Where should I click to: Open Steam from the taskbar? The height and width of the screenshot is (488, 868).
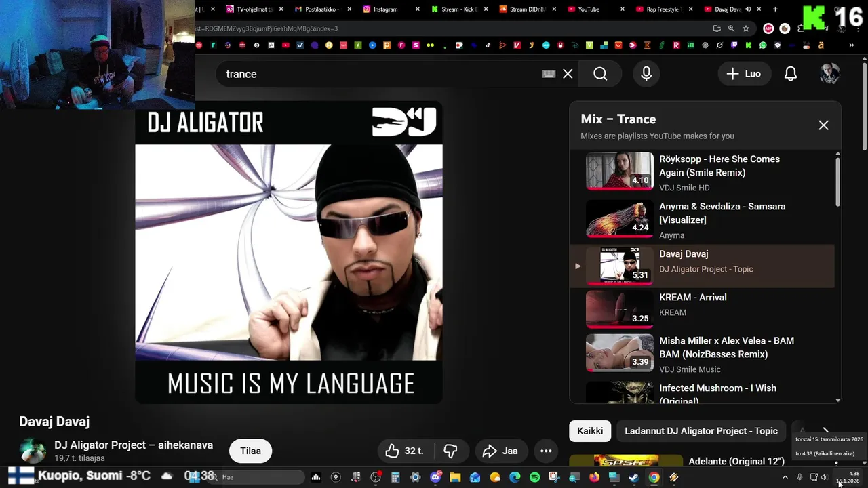click(633, 477)
